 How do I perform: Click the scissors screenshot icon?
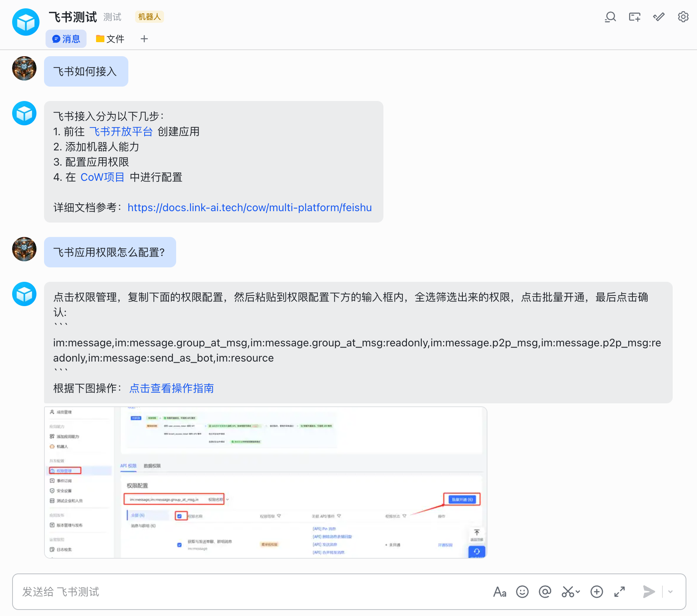point(568,592)
